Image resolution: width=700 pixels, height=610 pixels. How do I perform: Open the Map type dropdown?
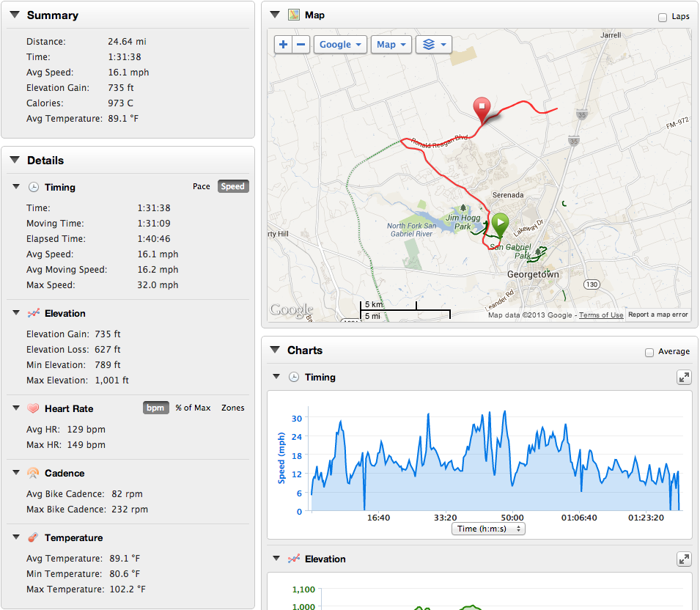[390, 45]
